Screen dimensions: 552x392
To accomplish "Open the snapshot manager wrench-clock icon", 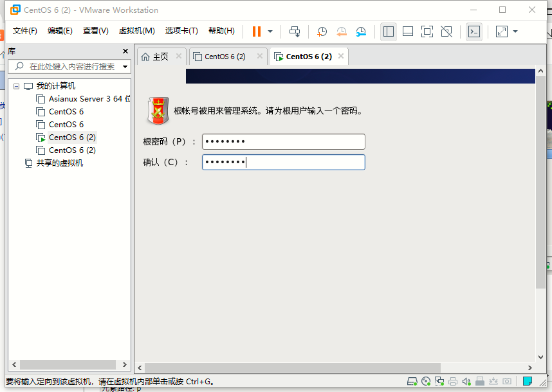I will pos(361,31).
